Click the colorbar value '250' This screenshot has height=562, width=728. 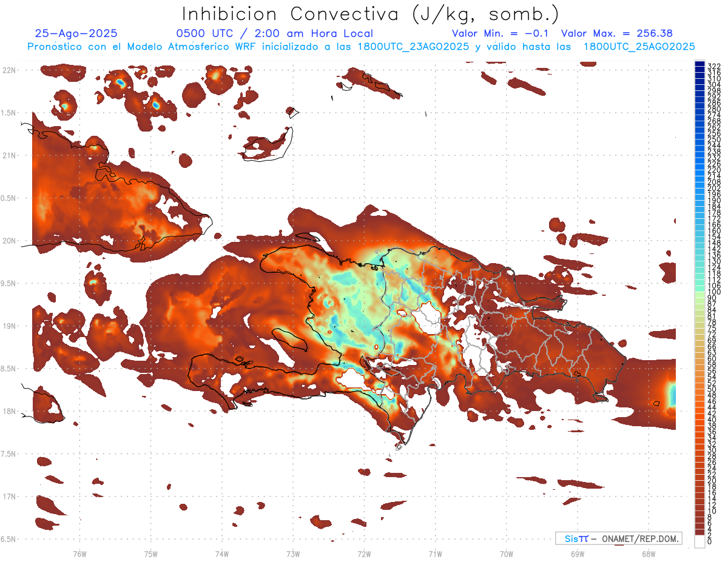(714, 139)
